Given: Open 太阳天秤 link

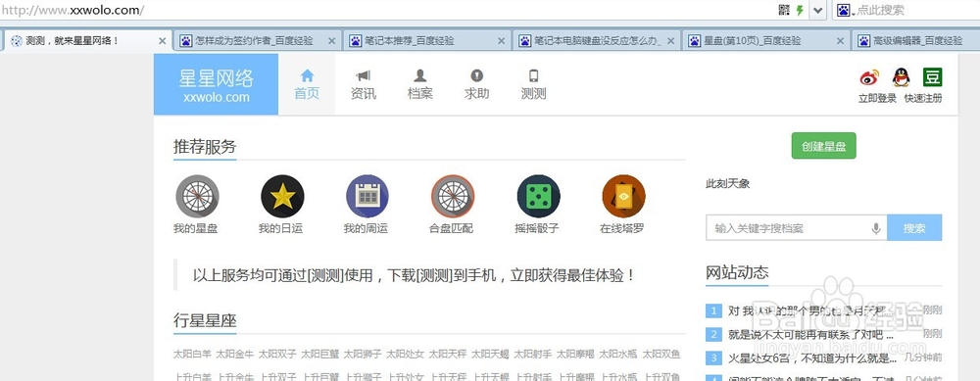Looking at the screenshot, I should [x=448, y=355].
